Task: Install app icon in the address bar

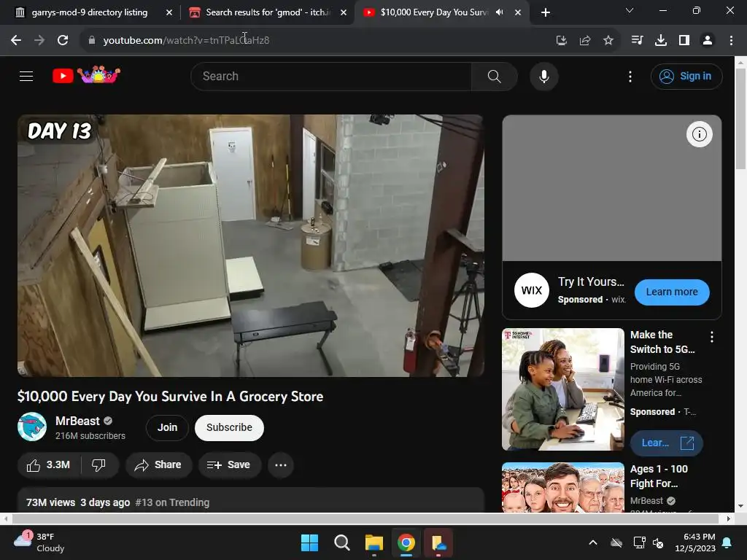Action: pyautogui.click(x=562, y=41)
